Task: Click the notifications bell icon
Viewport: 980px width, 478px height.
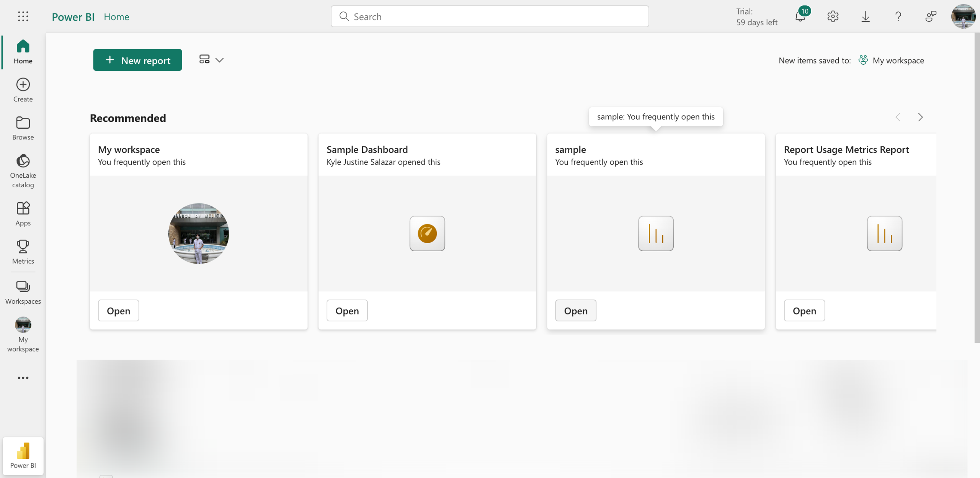Action: pos(800,17)
